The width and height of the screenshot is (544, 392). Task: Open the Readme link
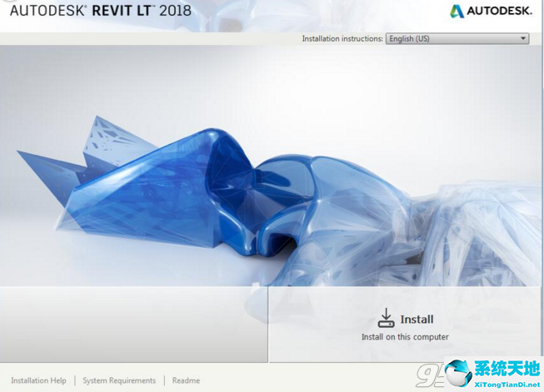tap(186, 380)
